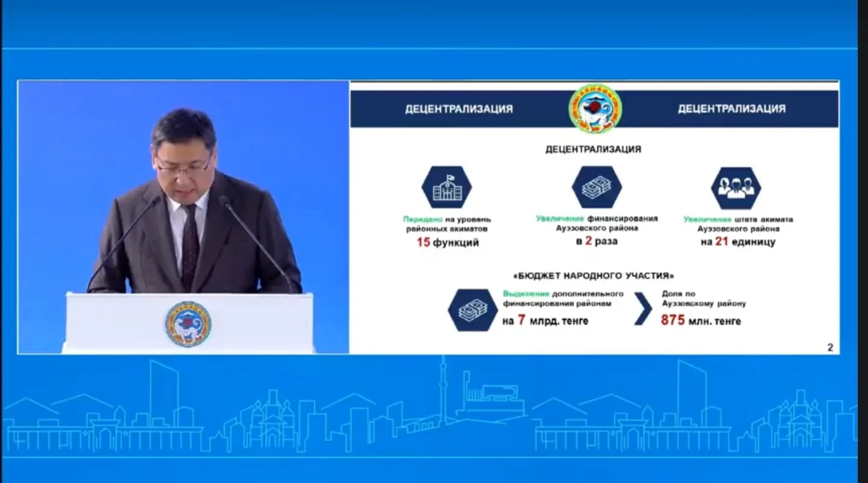This screenshot has width=868, height=483.
Task: Click "Увеличение финансирования Ауэзовского района" caption
Action: pyautogui.click(x=597, y=223)
